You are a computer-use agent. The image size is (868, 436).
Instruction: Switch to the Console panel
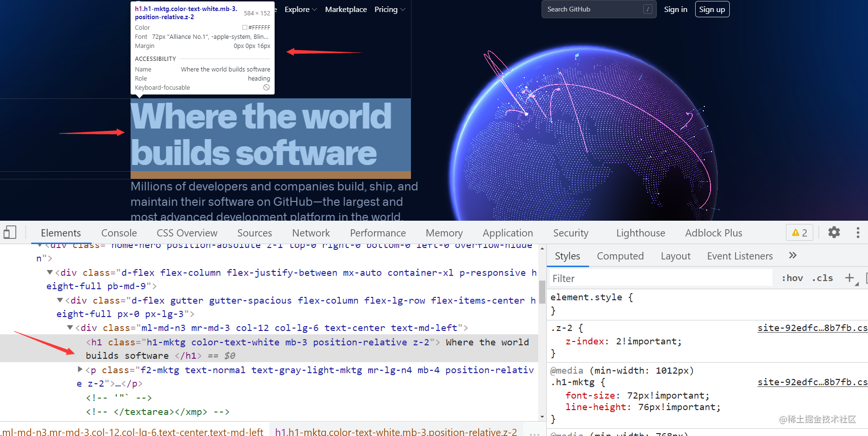click(119, 233)
